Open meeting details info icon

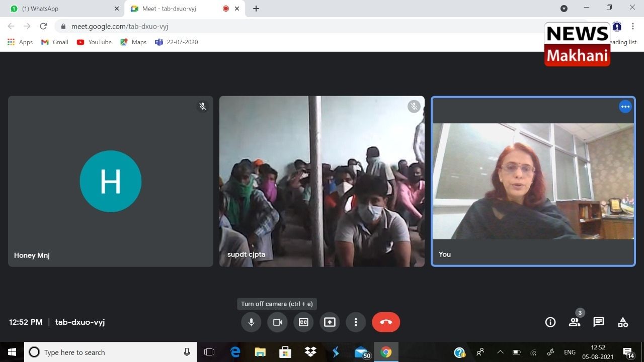pos(550,322)
